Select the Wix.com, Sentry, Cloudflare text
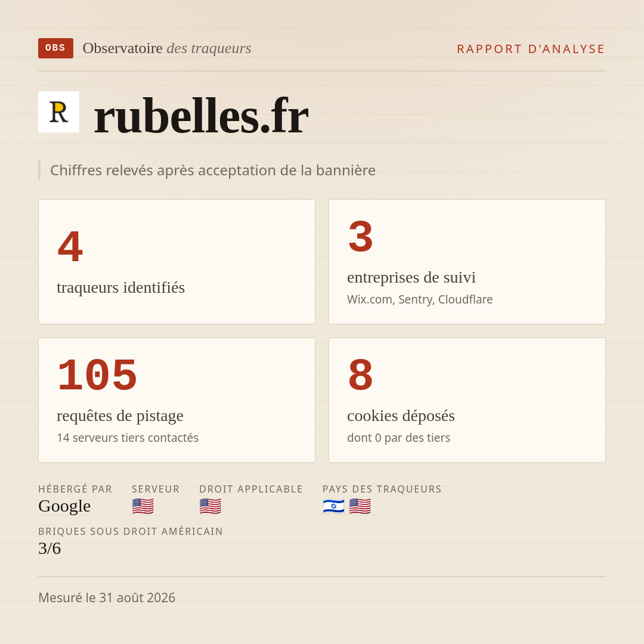 [420, 299]
